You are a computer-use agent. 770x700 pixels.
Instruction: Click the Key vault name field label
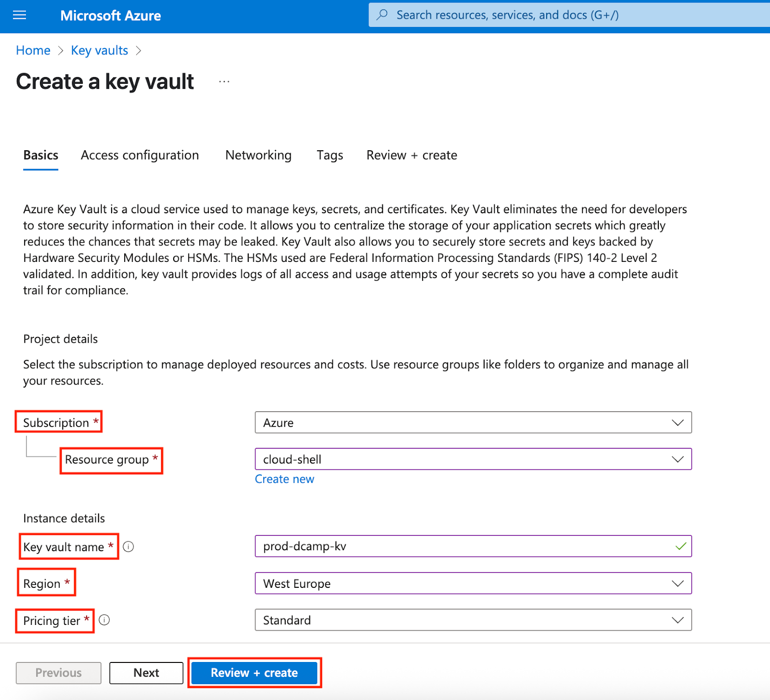pyautogui.click(x=64, y=547)
